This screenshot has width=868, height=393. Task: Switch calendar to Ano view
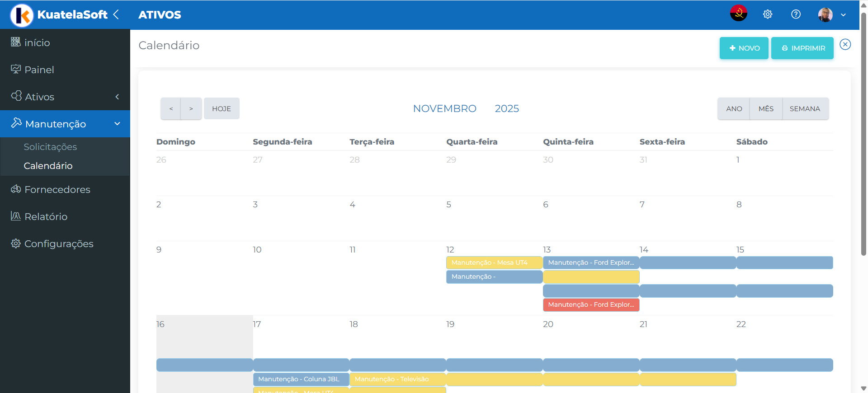click(x=734, y=108)
